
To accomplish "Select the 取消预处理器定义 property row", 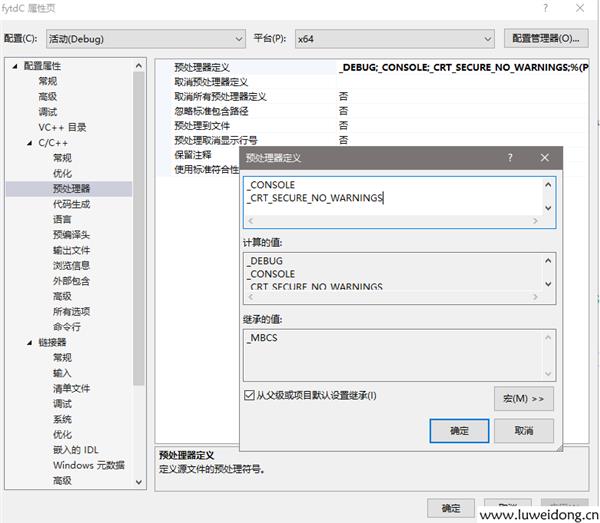I will 211,81.
